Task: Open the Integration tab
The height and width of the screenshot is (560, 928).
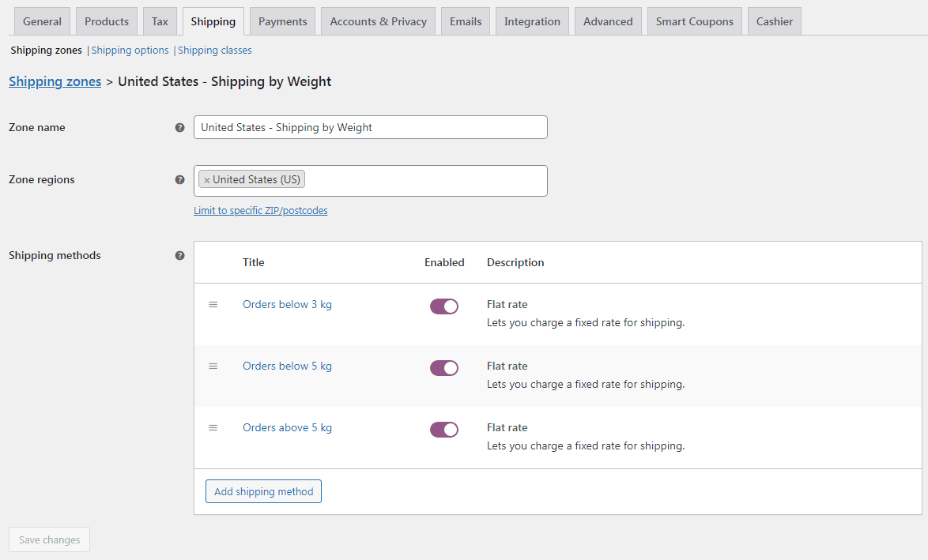Action: [x=532, y=21]
